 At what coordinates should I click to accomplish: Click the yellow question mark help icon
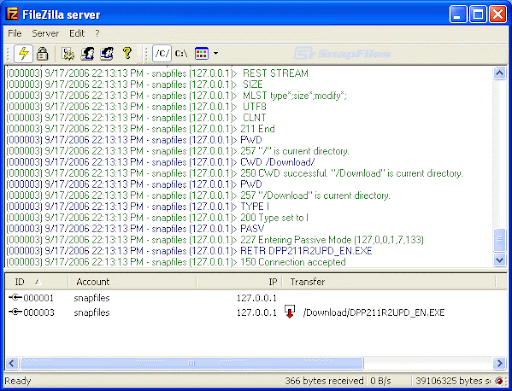point(127,53)
